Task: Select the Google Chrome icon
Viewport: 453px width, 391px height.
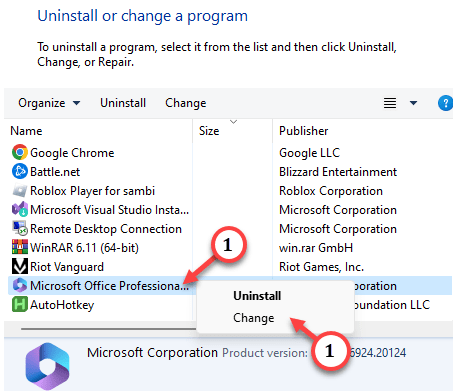Action: [20, 153]
